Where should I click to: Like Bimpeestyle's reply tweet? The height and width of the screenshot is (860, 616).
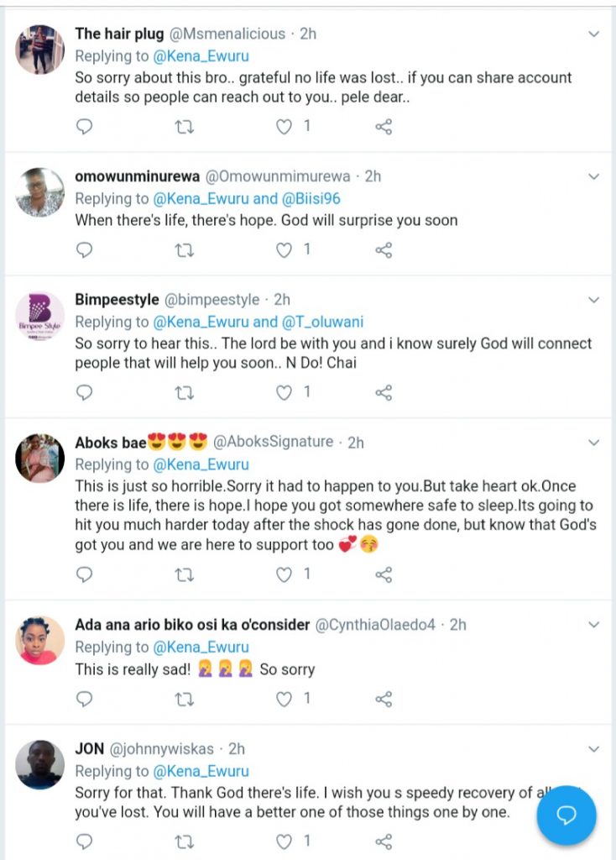pos(285,393)
